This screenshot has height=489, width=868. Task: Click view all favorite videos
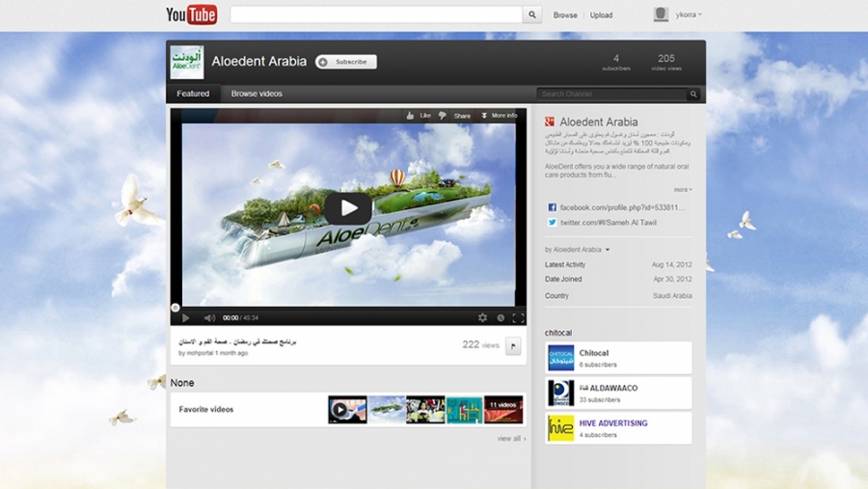click(511, 439)
